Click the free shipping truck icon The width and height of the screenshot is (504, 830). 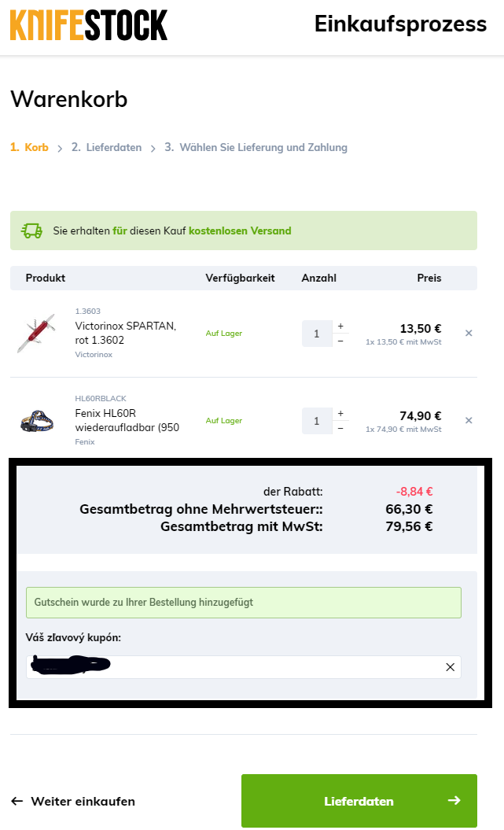[32, 231]
